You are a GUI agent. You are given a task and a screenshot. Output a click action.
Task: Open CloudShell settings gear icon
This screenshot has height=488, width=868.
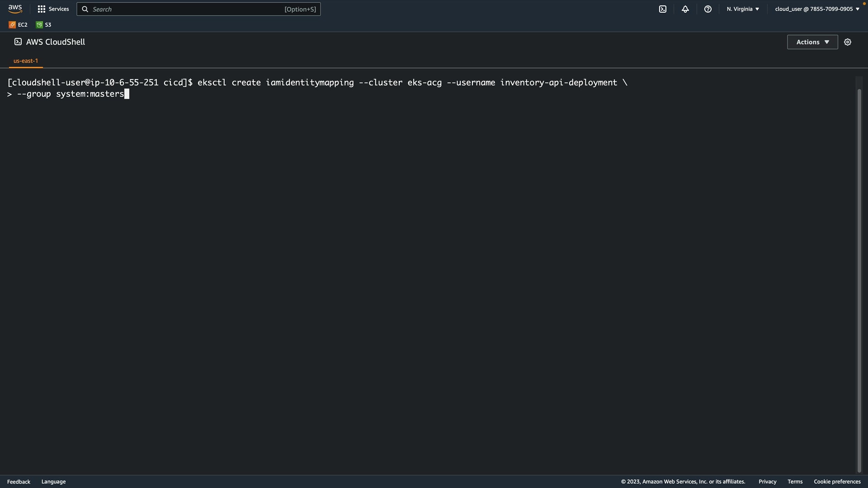(848, 42)
